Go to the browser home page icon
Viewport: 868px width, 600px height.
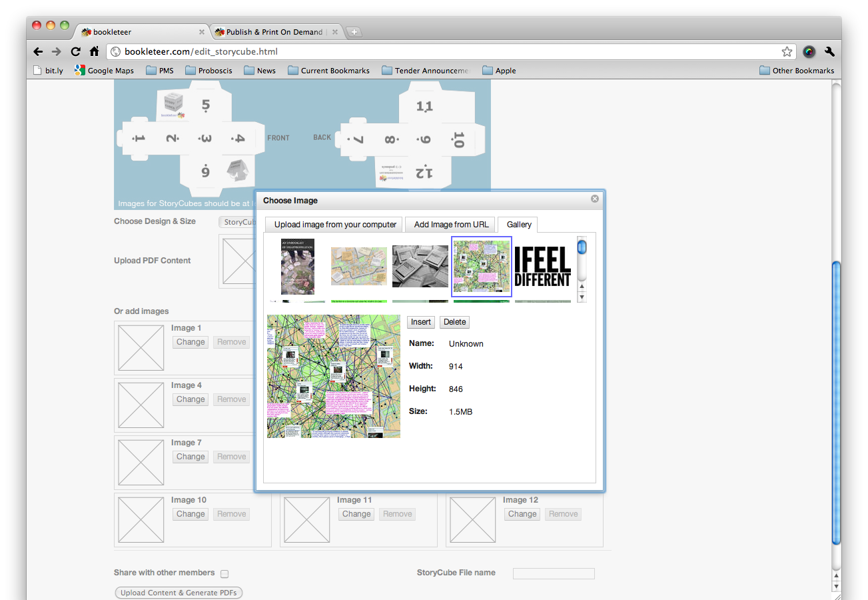pos(94,51)
